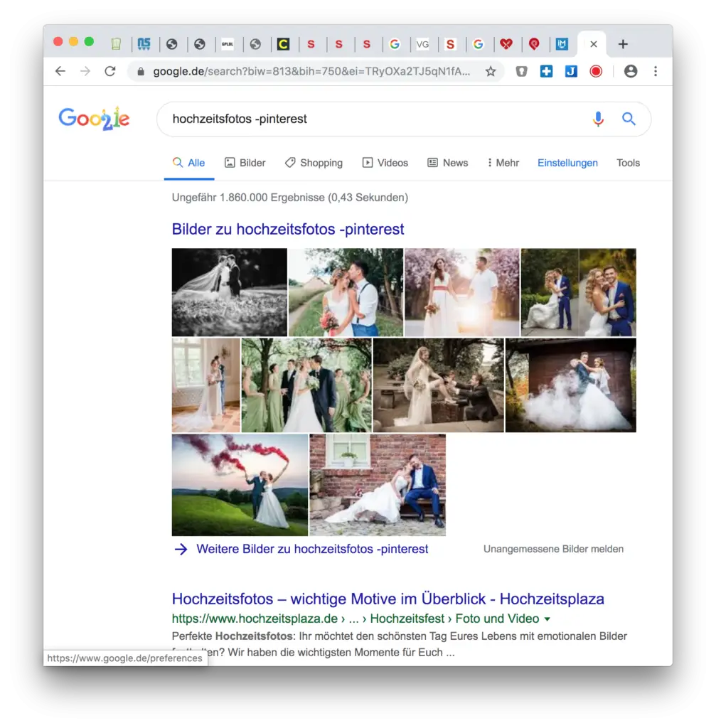Image resolution: width=716 pixels, height=728 pixels.
Task: Open the Shield extension icon in the toolbar
Action: [x=521, y=71]
